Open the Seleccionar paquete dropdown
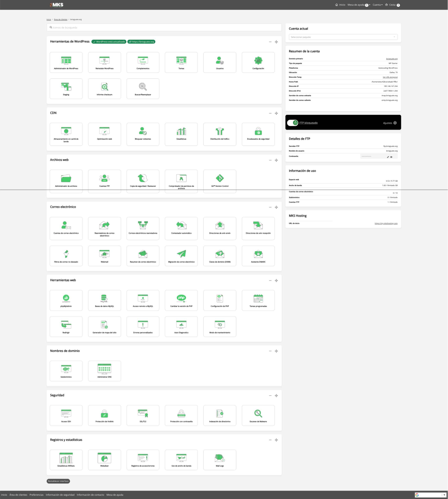Image resolution: width=448 pixels, height=499 pixels. [x=343, y=37]
